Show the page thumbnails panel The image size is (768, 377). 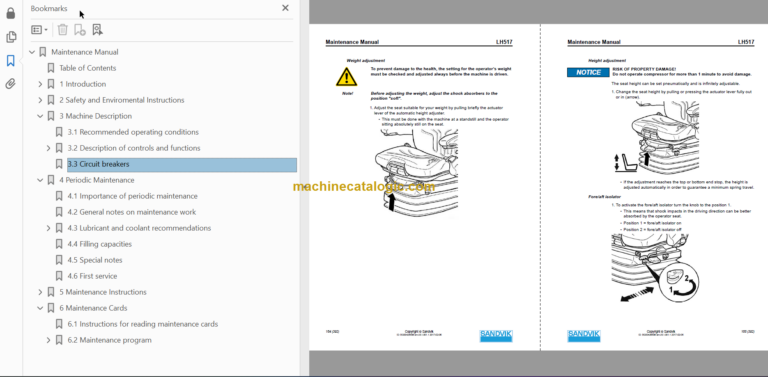tap(11, 37)
